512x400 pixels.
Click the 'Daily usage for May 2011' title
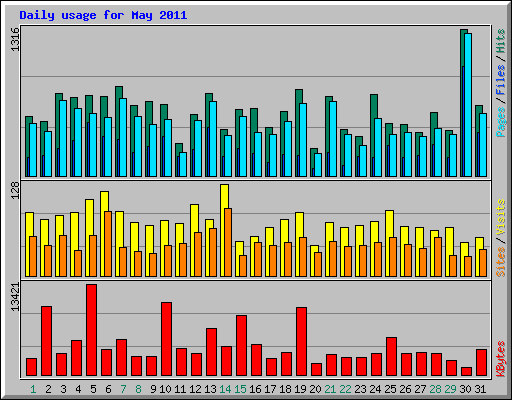point(103,15)
